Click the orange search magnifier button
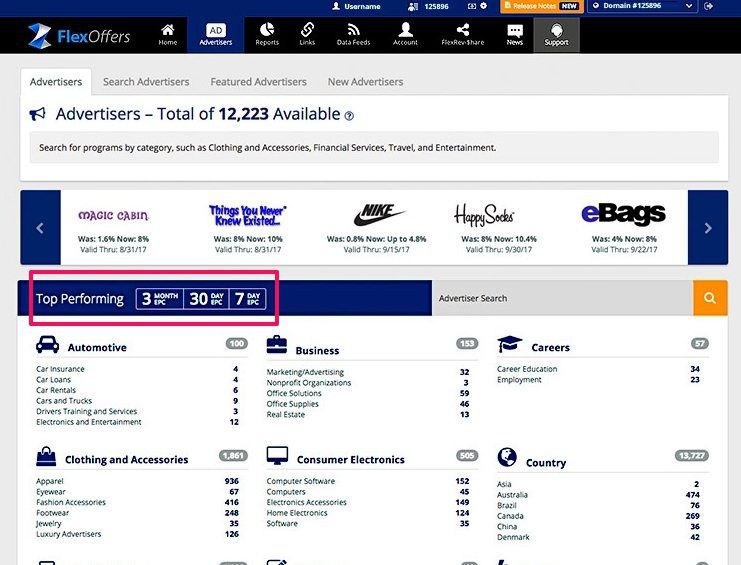The width and height of the screenshot is (741, 565). point(709,298)
